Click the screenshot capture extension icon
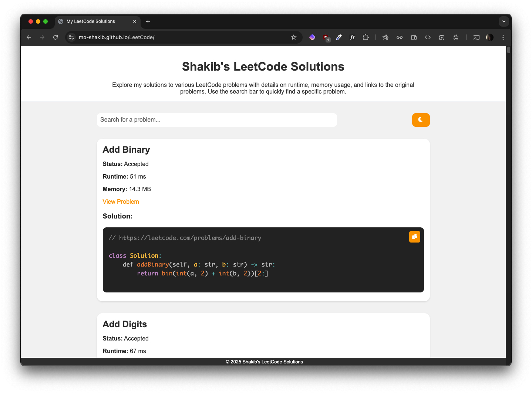 click(442, 37)
